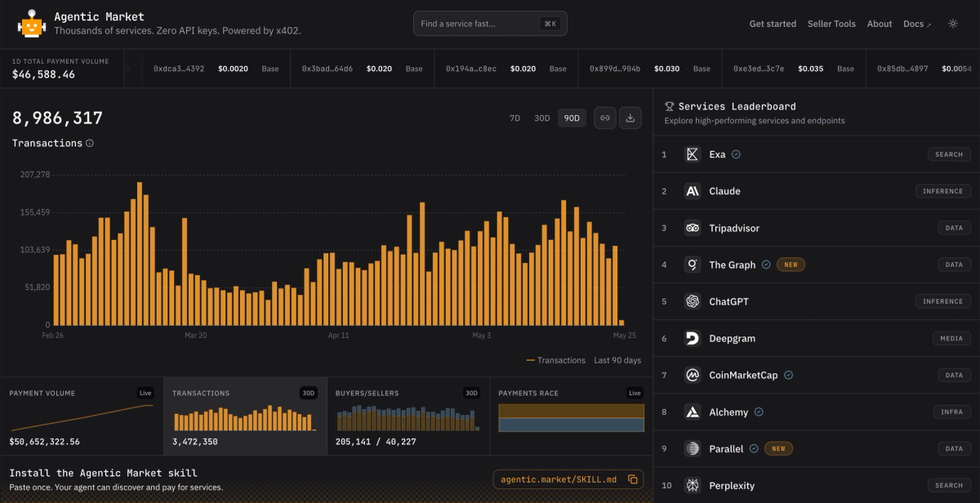The height and width of the screenshot is (503, 980).
Task: Click the verified badge next to Exa
Action: [736, 154]
